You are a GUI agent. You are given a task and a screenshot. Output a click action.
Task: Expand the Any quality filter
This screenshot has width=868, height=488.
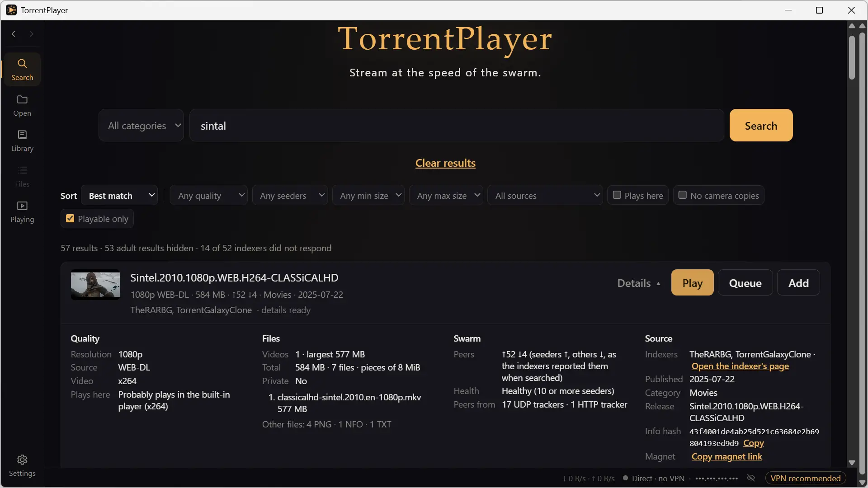tap(209, 195)
